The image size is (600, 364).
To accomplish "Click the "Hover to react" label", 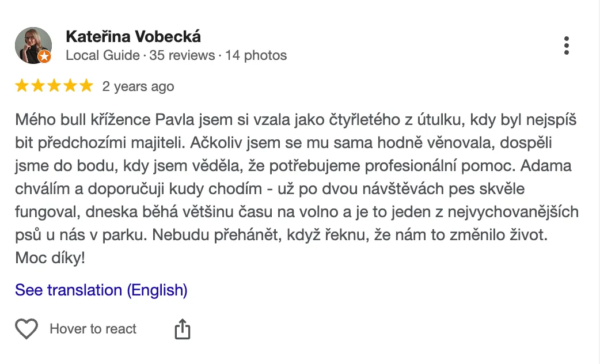I will tap(93, 329).
